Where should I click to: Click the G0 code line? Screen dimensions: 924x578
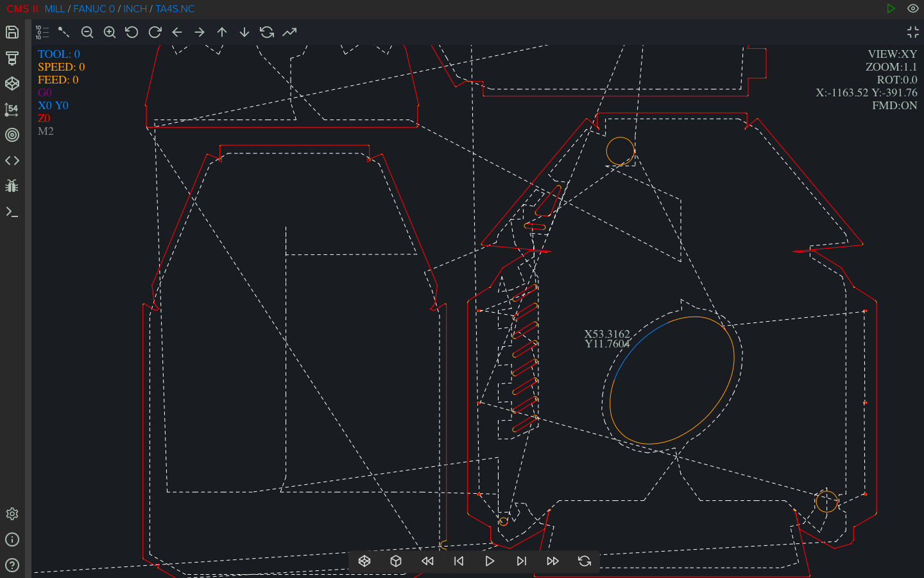coord(45,92)
